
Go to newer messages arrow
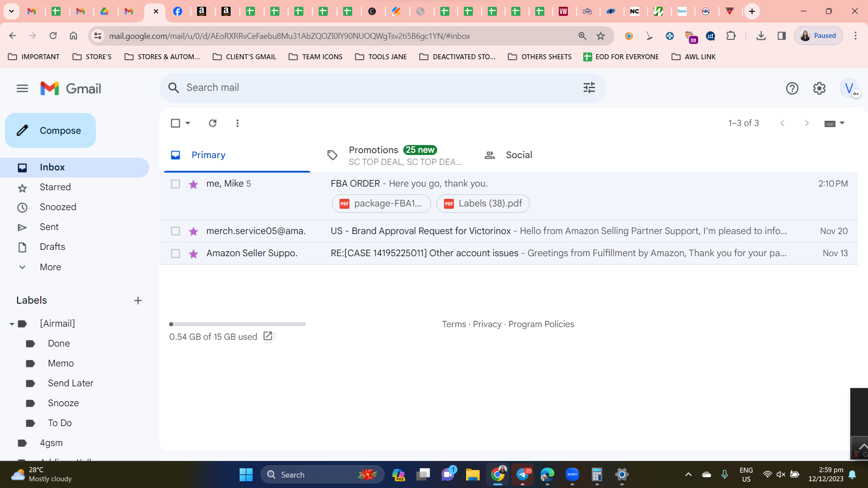point(782,123)
